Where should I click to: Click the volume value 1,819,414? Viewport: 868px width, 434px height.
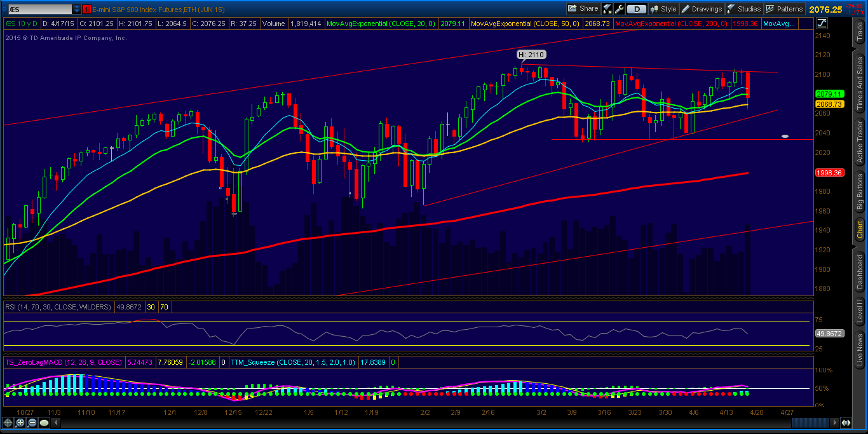(x=306, y=24)
